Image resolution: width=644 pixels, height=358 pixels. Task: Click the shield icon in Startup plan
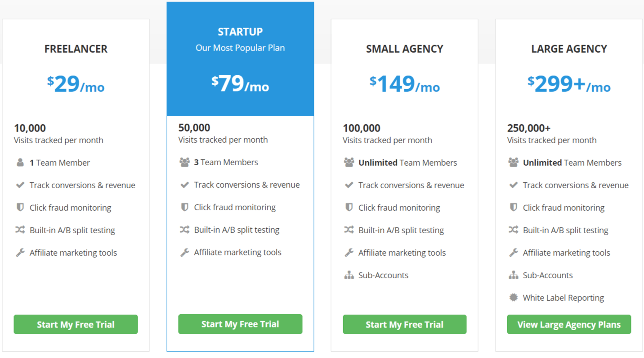184,207
